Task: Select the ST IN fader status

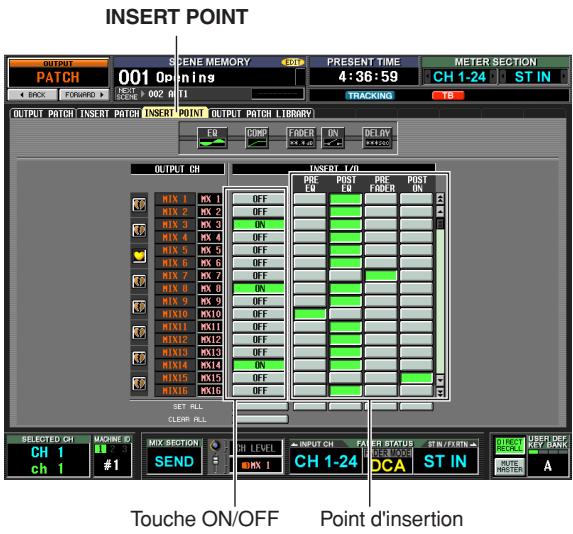Action: point(445,461)
